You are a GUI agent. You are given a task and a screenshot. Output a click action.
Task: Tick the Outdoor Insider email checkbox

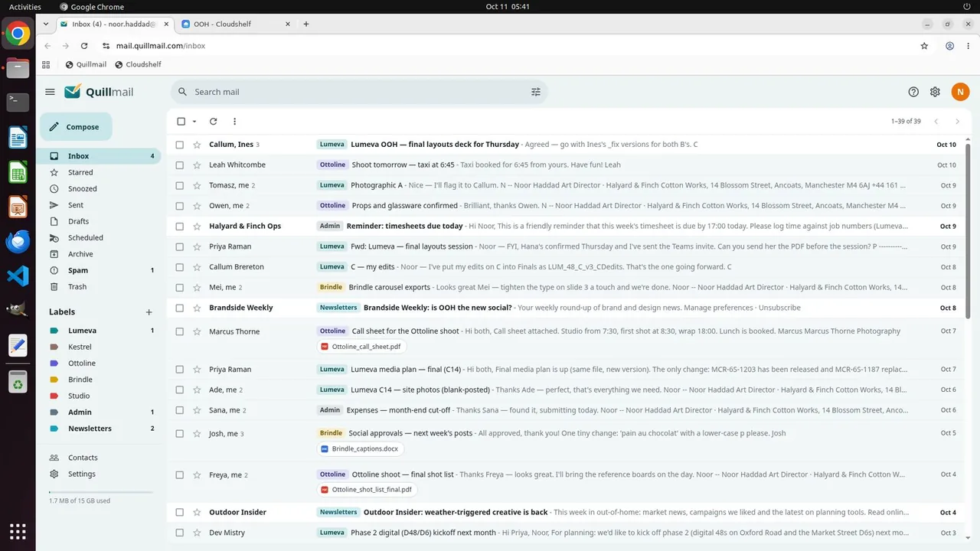pyautogui.click(x=180, y=513)
